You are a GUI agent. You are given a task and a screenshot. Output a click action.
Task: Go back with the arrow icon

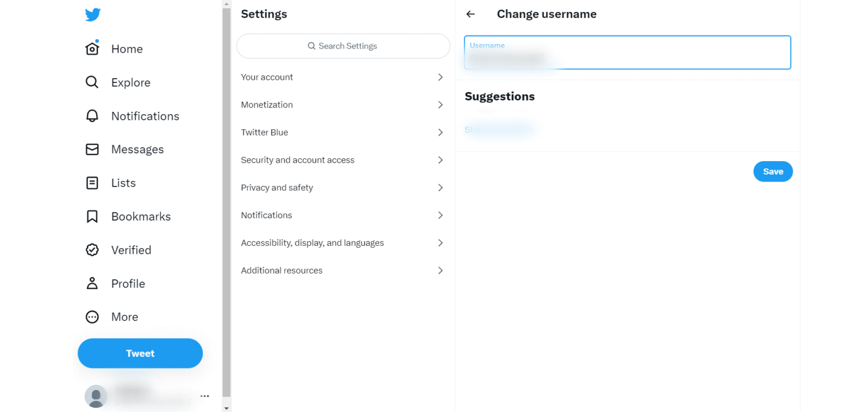[471, 14]
